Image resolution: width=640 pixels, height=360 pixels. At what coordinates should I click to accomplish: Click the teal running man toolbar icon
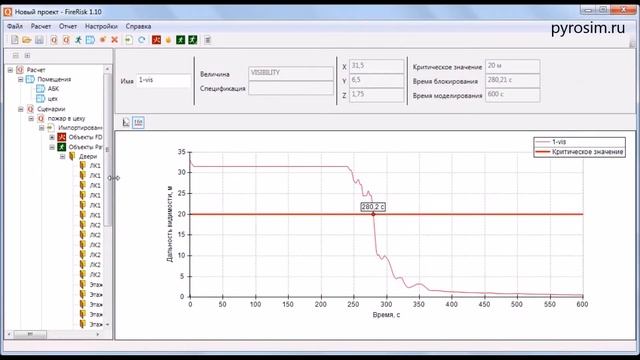[x=78, y=40]
